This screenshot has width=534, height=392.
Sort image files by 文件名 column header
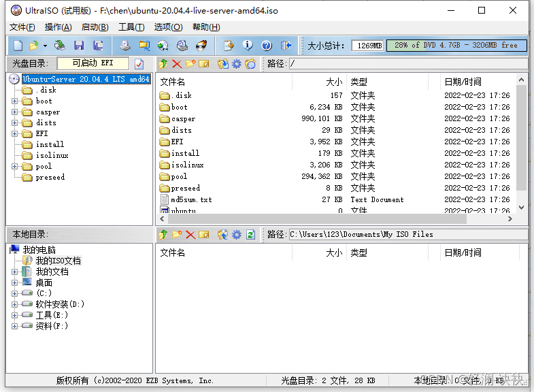click(224, 82)
